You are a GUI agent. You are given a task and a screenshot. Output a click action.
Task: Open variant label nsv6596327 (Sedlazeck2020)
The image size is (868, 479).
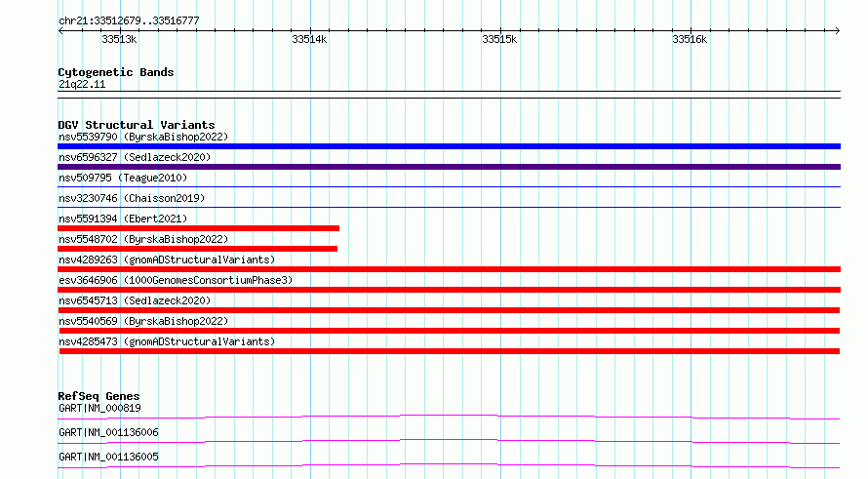pyautogui.click(x=135, y=157)
